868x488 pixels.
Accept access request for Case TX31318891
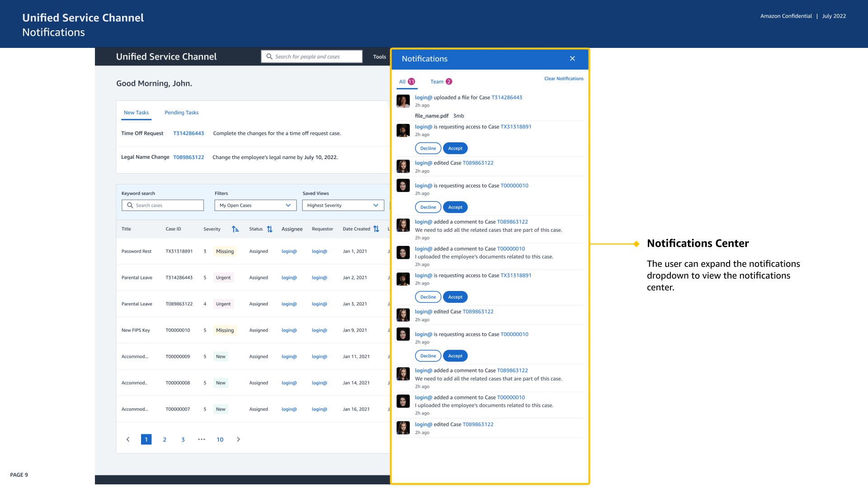[x=455, y=148]
